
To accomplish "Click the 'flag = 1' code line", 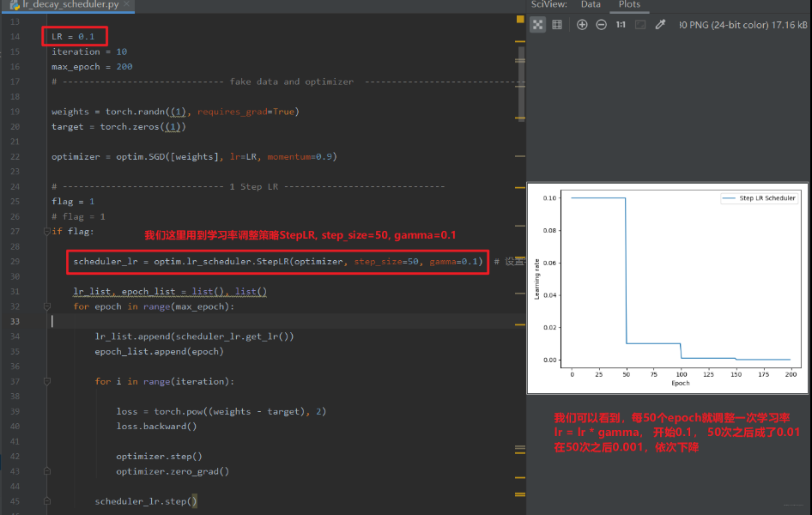I will 73,202.
